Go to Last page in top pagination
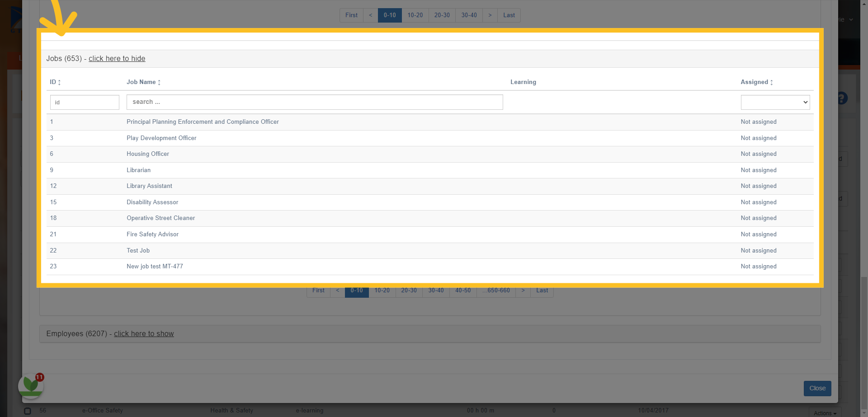 tap(509, 15)
